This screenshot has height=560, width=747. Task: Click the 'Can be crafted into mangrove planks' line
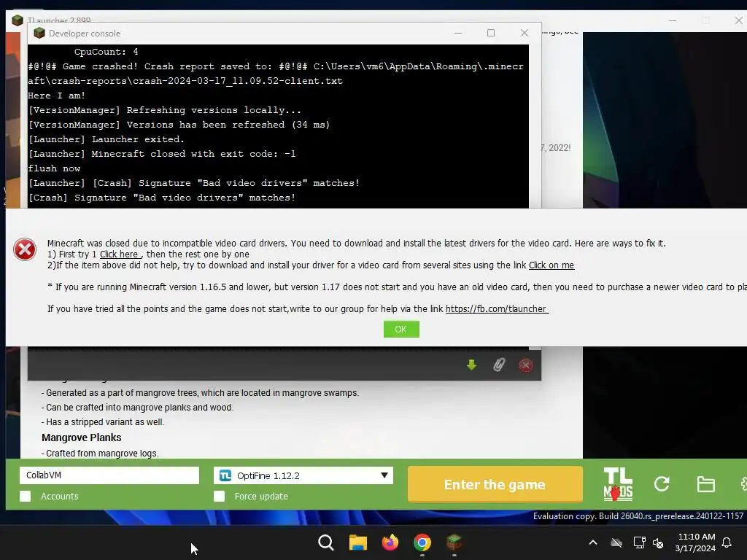(137, 408)
